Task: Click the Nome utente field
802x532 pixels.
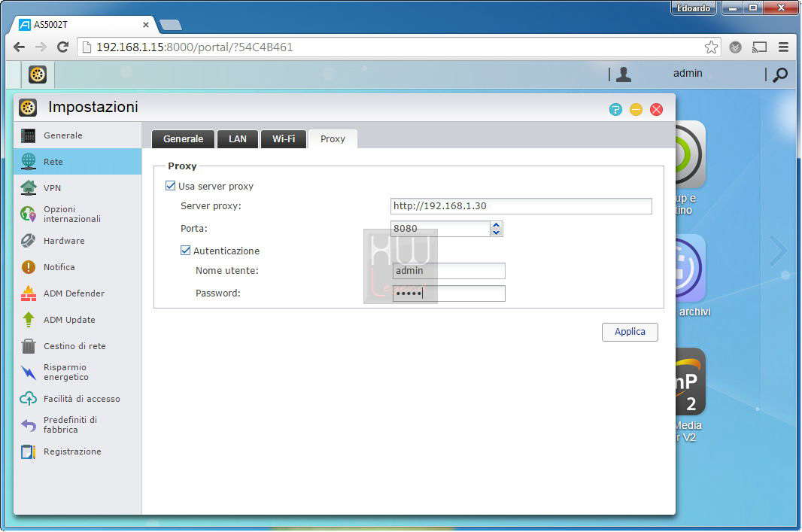Action: (x=448, y=271)
